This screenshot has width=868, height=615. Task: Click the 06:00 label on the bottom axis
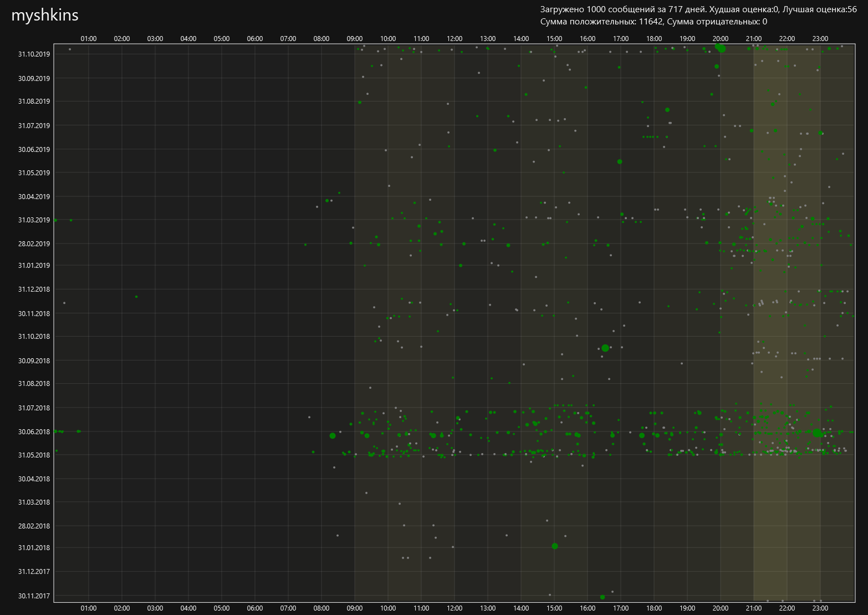click(255, 608)
